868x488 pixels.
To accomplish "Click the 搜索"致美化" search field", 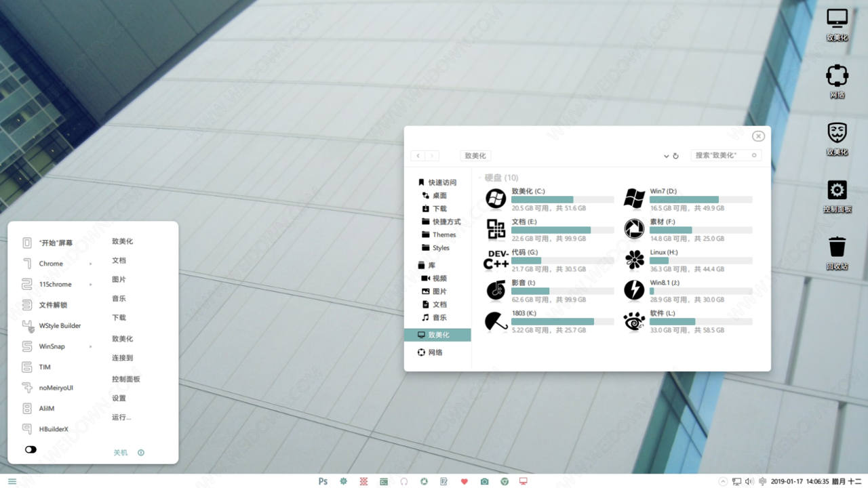I will (x=720, y=155).
